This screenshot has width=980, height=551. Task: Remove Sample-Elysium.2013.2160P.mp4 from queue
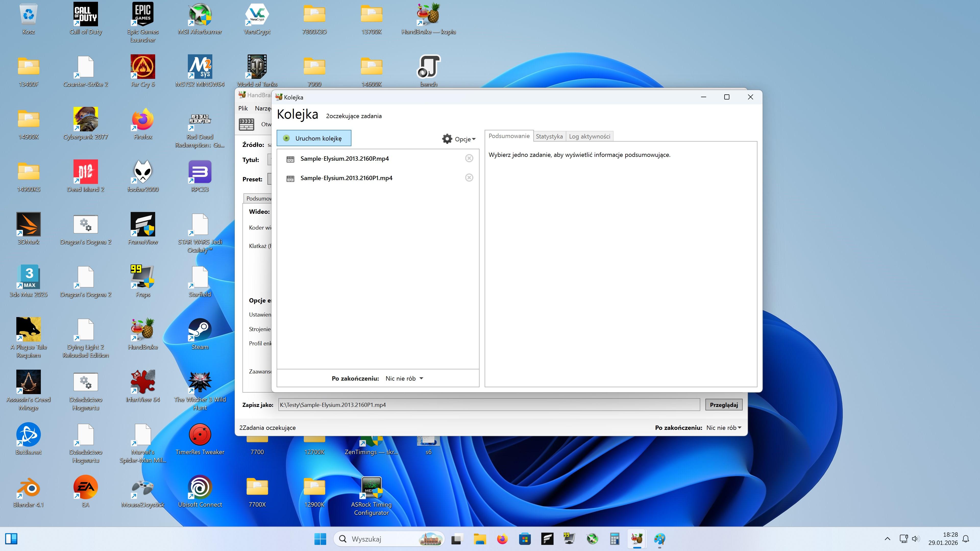click(x=469, y=158)
